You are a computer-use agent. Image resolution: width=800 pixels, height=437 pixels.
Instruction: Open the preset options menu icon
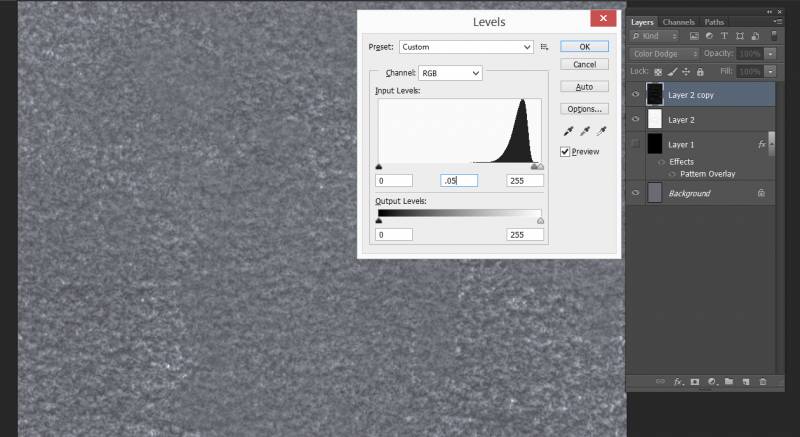click(545, 47)
